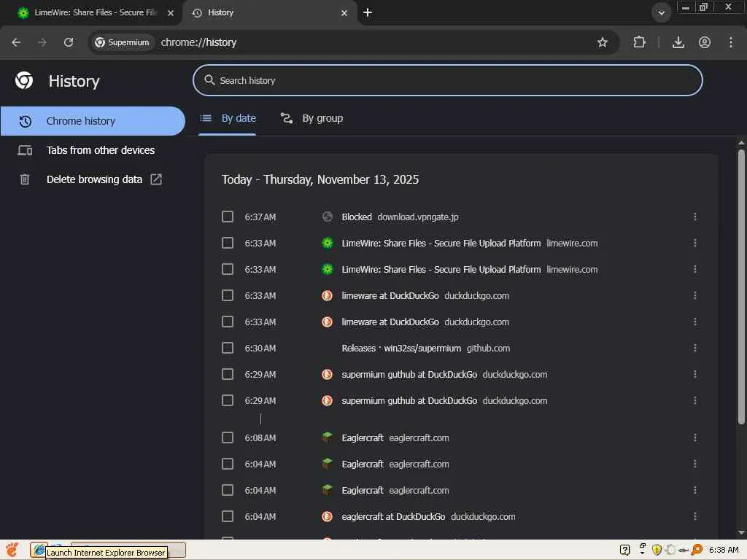
Task: Click the yellow security shield tray icon
Action: point(657,550)
